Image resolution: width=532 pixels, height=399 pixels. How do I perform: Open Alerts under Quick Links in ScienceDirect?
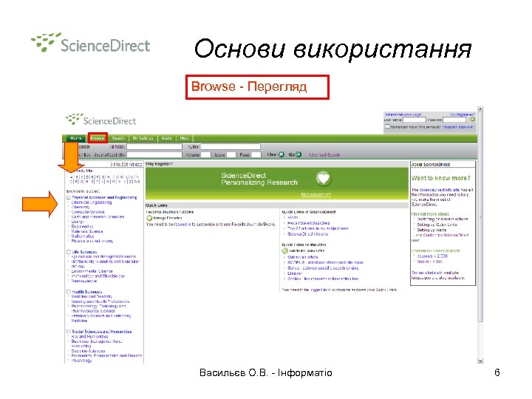click(293, 217)
